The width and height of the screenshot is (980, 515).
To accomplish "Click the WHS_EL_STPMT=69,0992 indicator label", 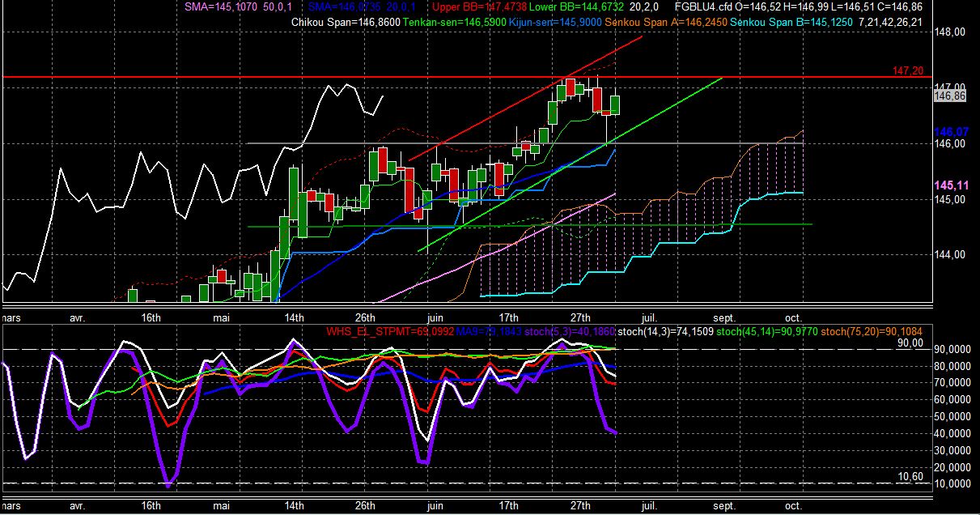I will click(390, 331).
